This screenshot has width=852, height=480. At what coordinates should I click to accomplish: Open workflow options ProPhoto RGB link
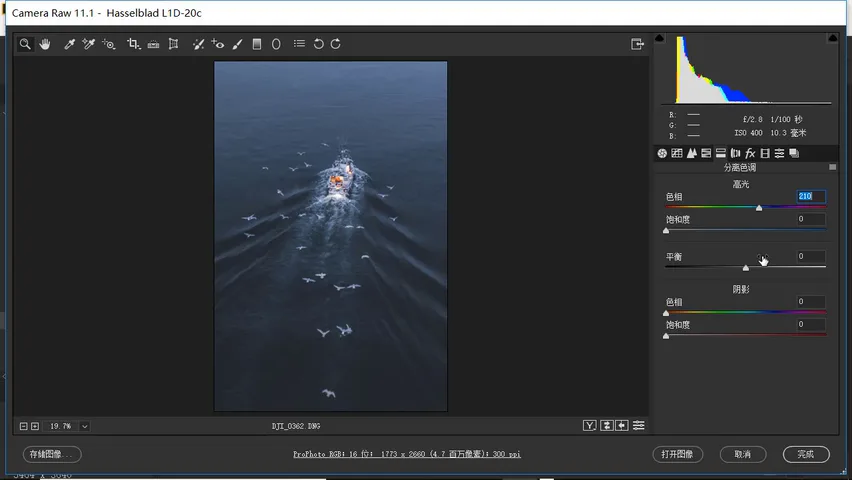(x=407, y=454)
